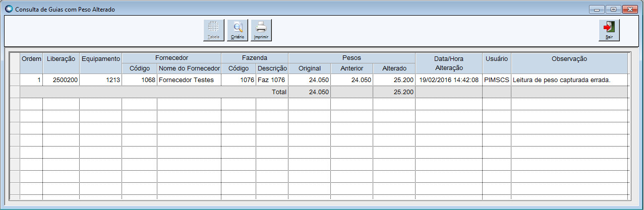Click the Usuário column header
The image size is (644, 210).
pyautogui.click(x=497, y=63)
